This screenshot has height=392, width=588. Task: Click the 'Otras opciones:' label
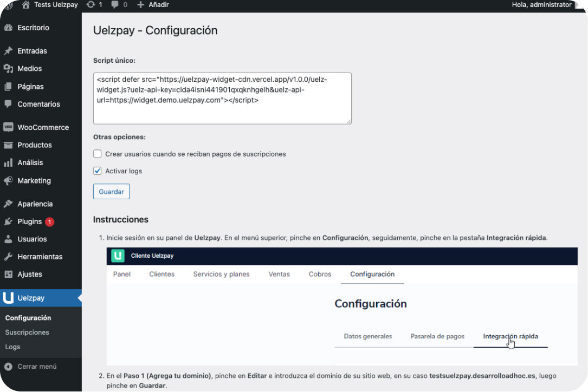click(119, 137)
